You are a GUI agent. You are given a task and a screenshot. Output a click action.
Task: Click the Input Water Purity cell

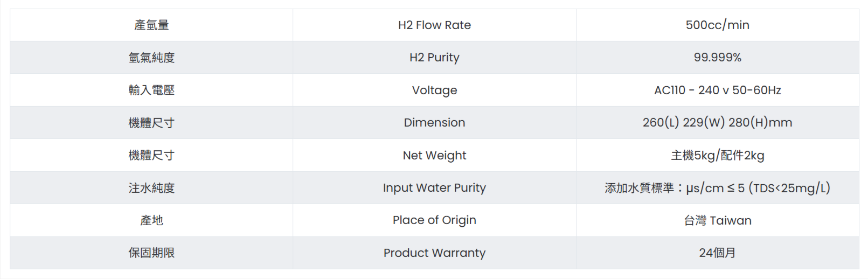coord(434,188)
